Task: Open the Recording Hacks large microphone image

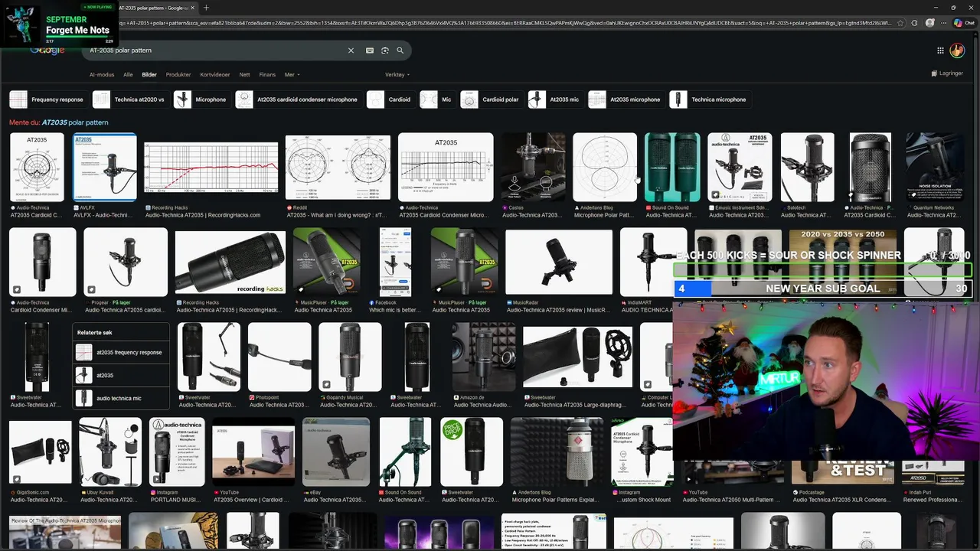Action: click(230, 262)
